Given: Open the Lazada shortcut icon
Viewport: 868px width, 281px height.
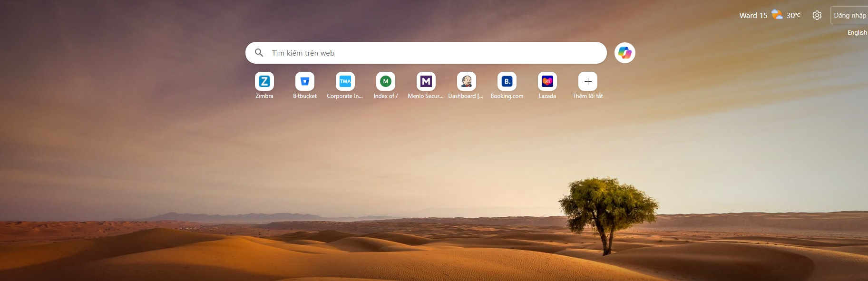Looking at the screenshot, I should click(547, 81).
